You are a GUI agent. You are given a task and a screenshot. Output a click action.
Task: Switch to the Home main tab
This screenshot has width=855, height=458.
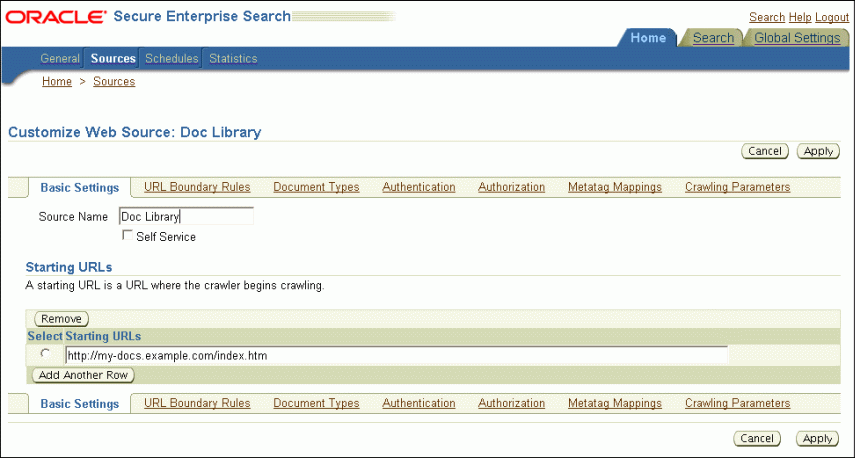(648, 38)
